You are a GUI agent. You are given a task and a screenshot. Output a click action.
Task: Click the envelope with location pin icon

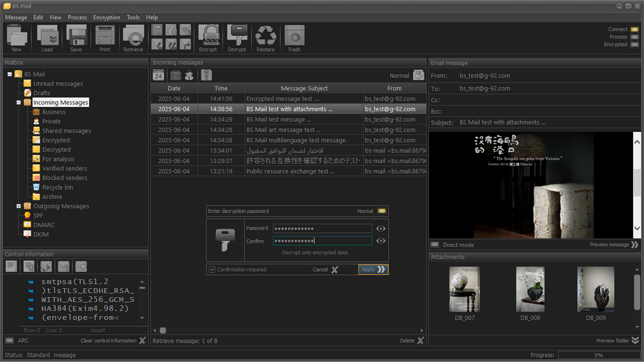(81, 266)
